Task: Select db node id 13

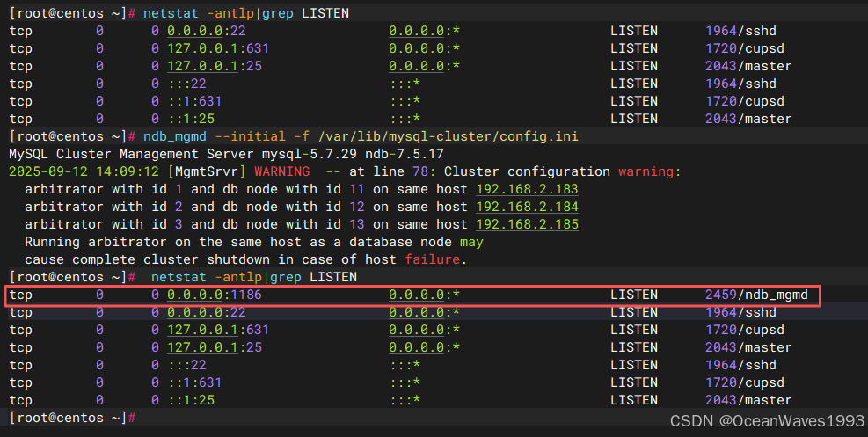Action: 356,224
